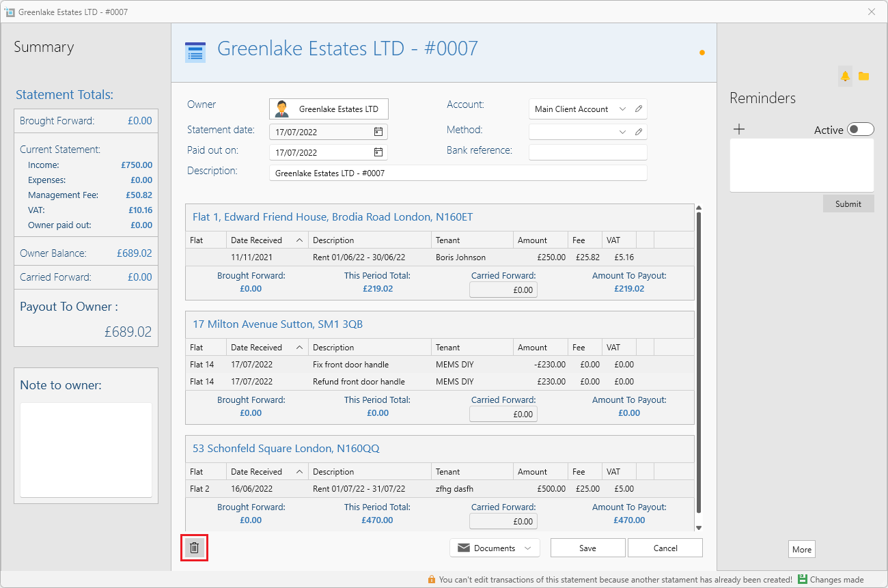Viewport: 888px width, 588px height.
Task: Expand the Method dropdown
Action: click(x=622, y=132)
